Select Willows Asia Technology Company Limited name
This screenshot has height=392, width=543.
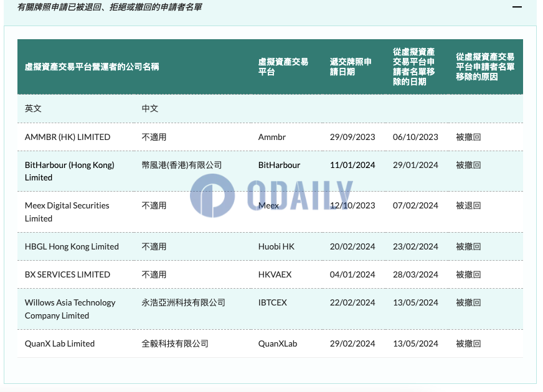pyautogui.click(x=70, y=309)
